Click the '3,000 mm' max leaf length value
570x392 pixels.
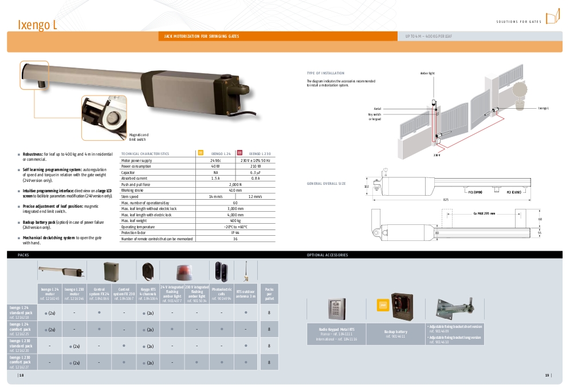(x=235, y=208)
